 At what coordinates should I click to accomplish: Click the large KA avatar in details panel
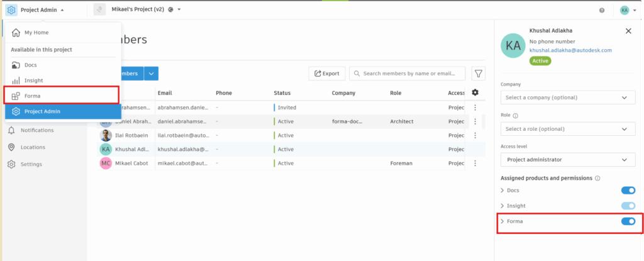click(513, 46)
